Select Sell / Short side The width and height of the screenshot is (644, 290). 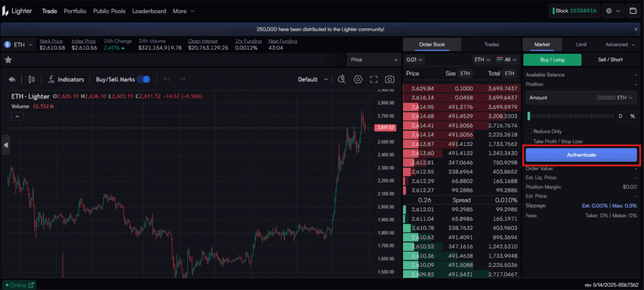pyautogui.click(x=610, y=60)
